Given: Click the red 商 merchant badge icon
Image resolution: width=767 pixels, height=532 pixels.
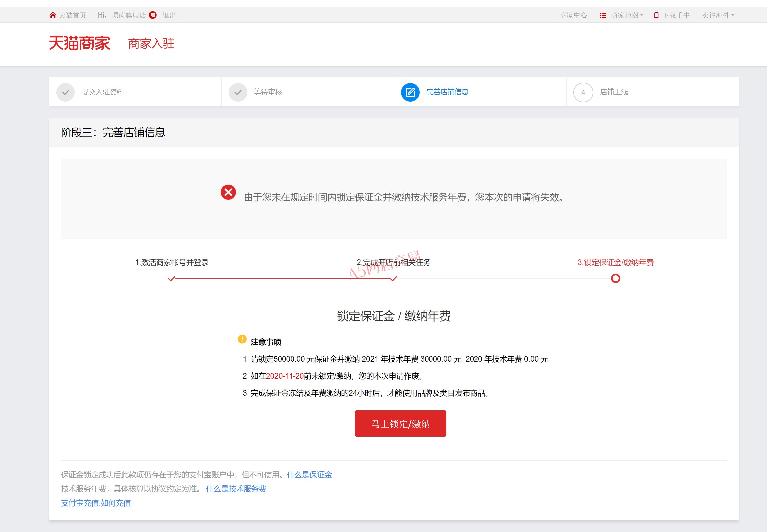Looking at the screenshot, I should pyautogui.click(x=153, y=15).
